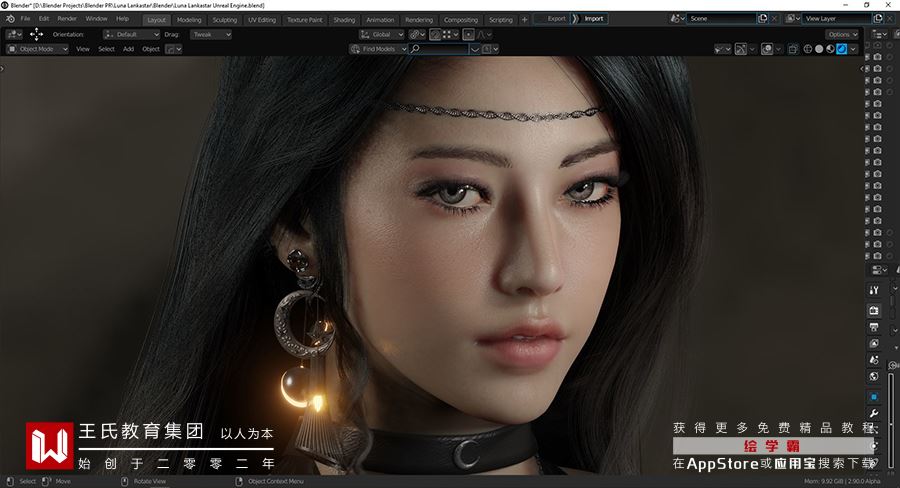Open the Render properties tab
The height and width of the screenshot is (488, 900).
pos(874,310)
